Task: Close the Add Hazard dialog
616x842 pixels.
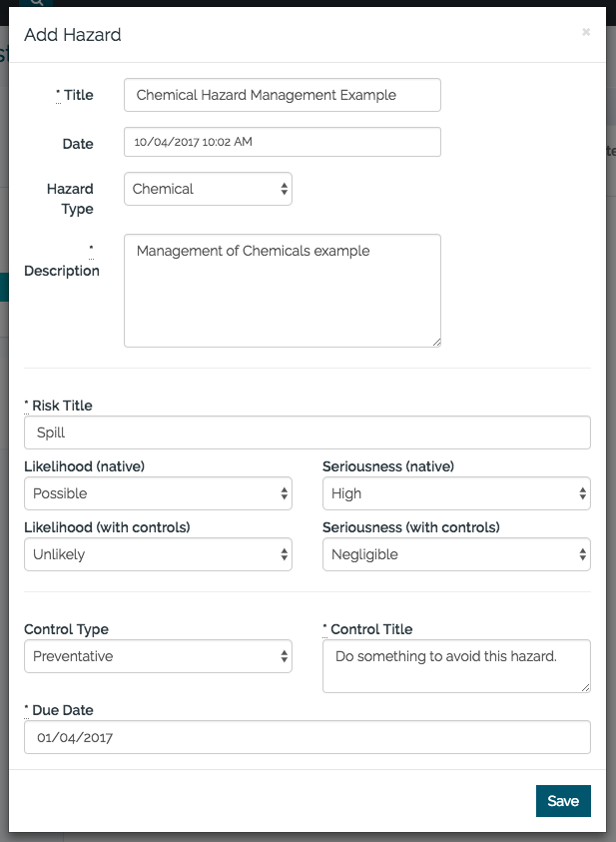Action: [586, 32]
